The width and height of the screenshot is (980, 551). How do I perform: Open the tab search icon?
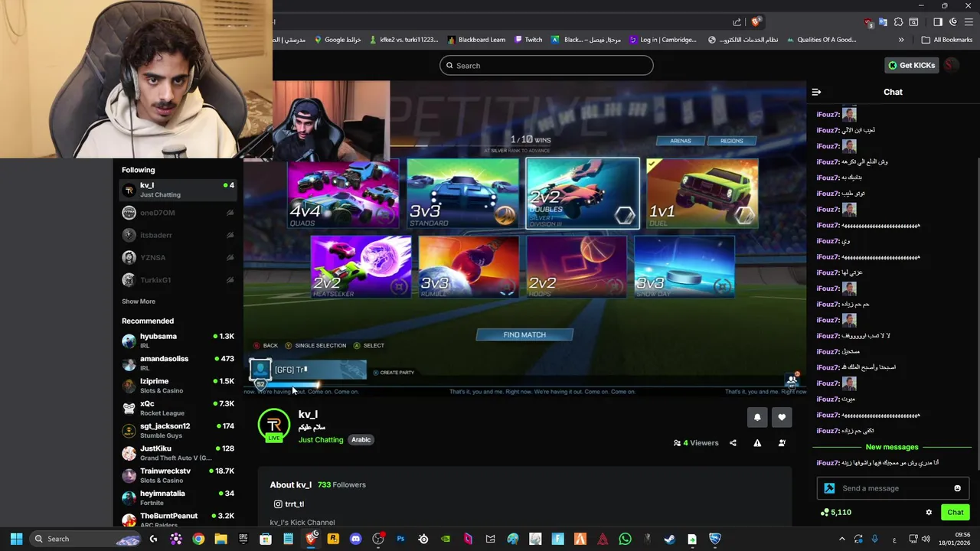pos(913,22)
